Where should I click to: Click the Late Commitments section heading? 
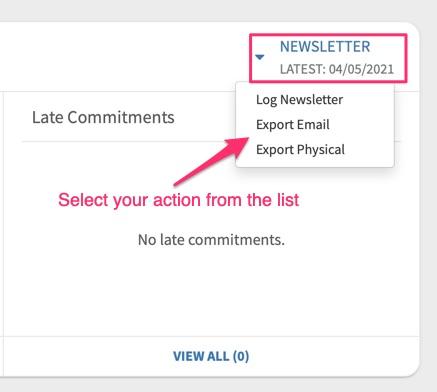point(103,117)
